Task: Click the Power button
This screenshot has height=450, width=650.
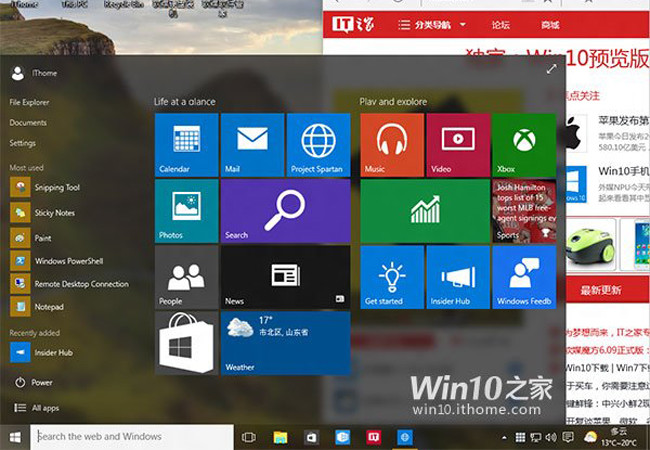Action: point(34,382)
